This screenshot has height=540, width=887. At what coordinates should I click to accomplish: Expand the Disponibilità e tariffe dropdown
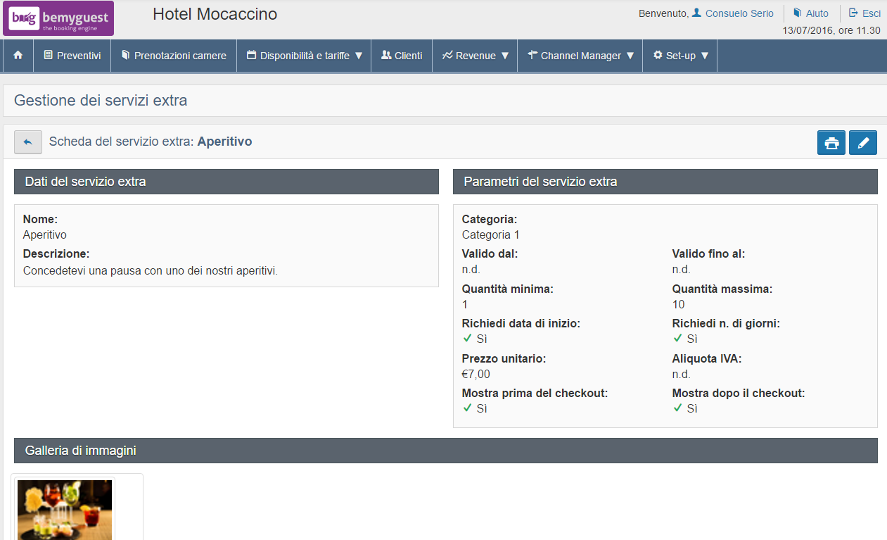click(x=304, y=56)
